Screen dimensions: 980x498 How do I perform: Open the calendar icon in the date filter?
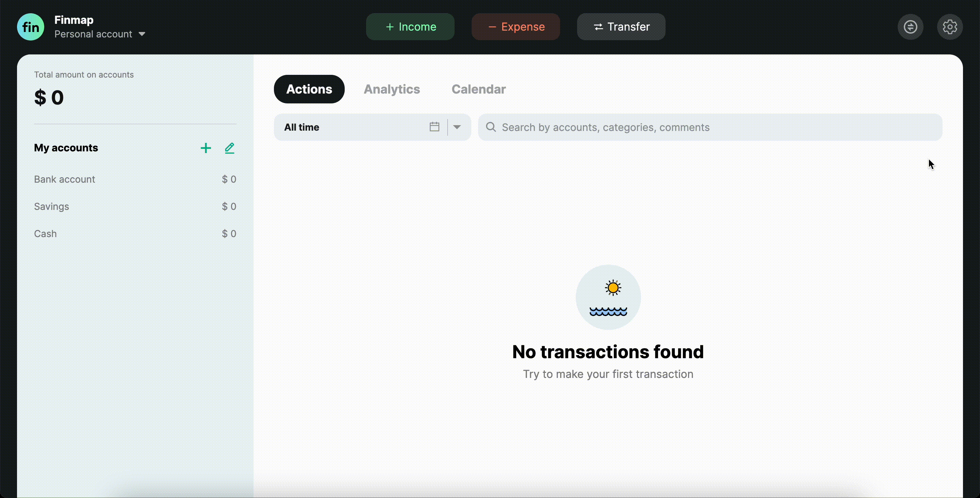click(435, 127)
